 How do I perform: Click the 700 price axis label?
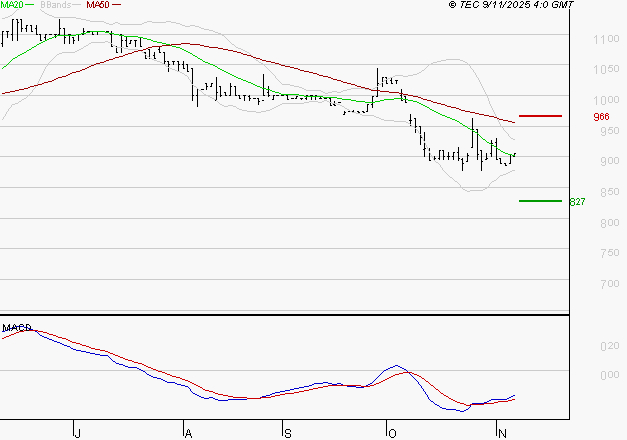(x=610, y=284)
